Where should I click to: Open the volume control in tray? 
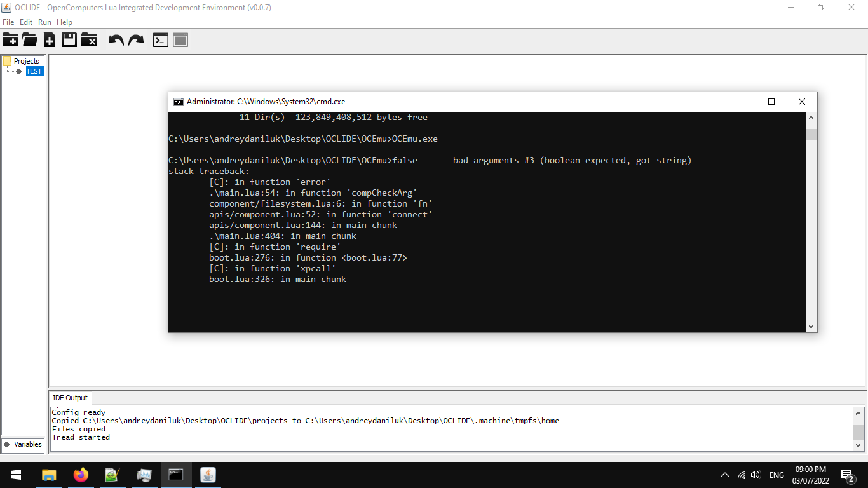pyautogui.click(x=756, y=475)
